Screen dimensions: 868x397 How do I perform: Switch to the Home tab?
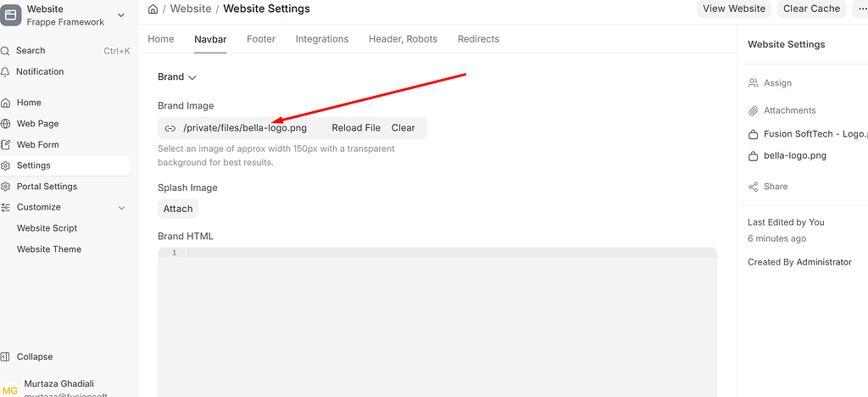click(x=160, y=39)
